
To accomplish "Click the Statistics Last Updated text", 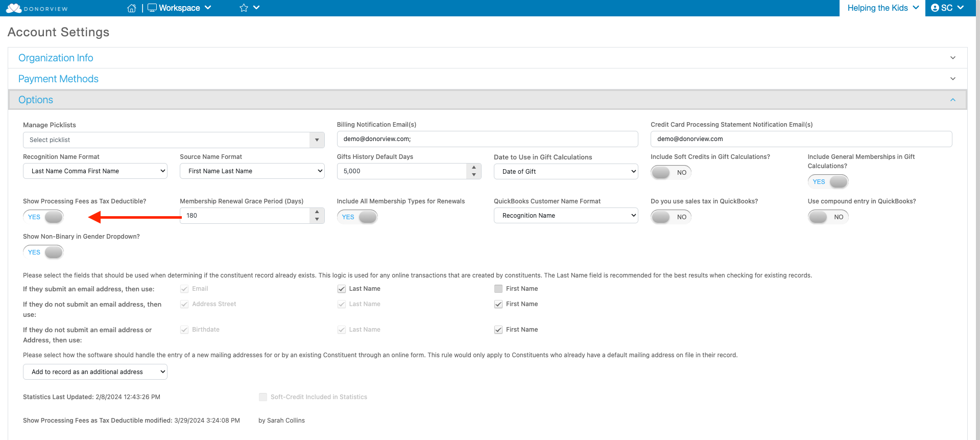I will click(x=91, y=397).
